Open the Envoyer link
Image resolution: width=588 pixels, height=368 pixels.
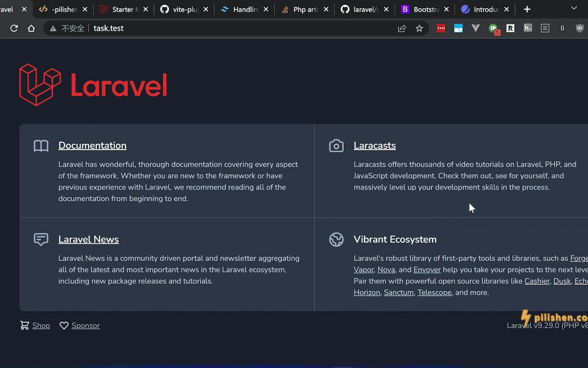coord(427,270)
